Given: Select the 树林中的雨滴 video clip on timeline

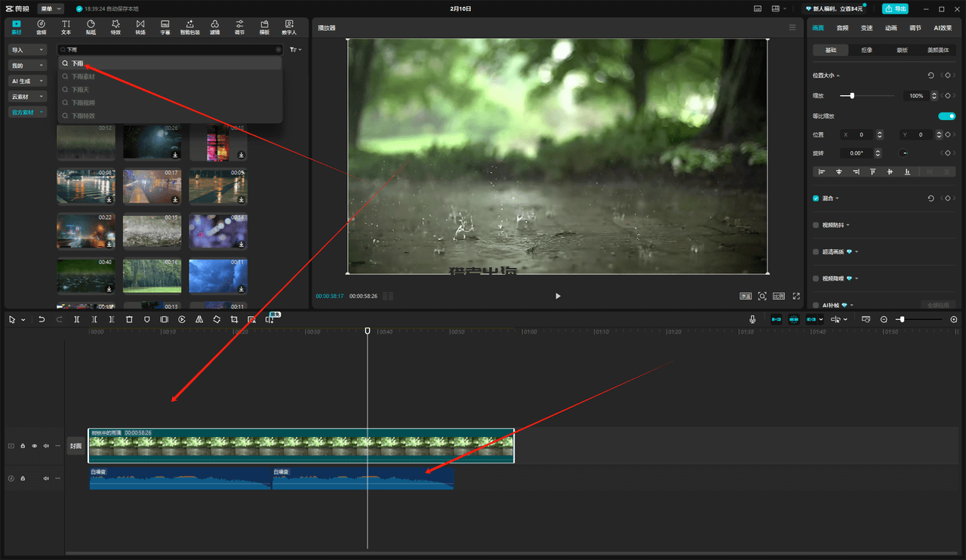Looking at the screenshot, I should pos(301,446).
